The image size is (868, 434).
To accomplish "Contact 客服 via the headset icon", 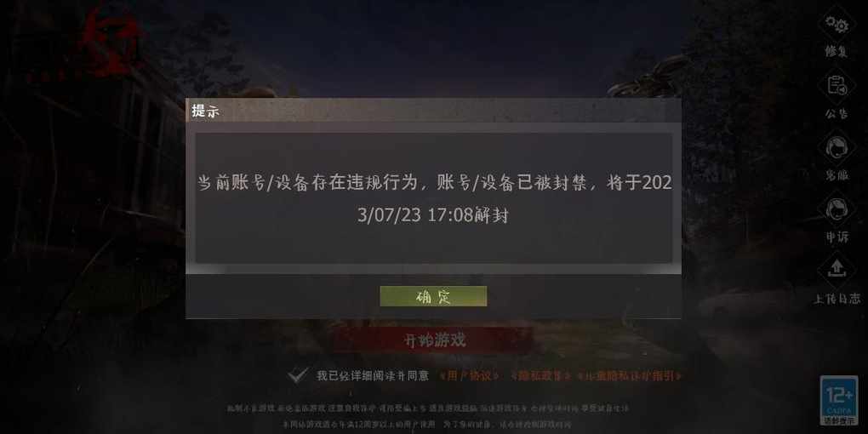I will (x=837, y=148).
